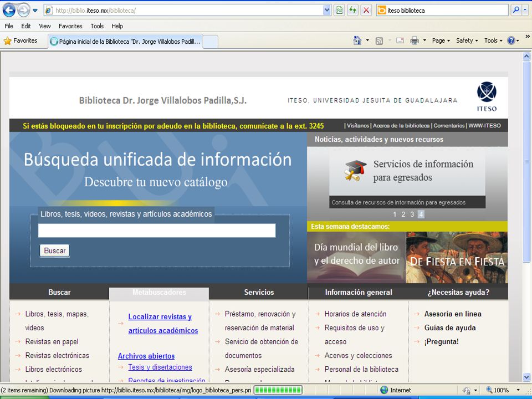Select the ¿Necesitas ayuda? section tab

pyautogui.click(x=458, y=293)
